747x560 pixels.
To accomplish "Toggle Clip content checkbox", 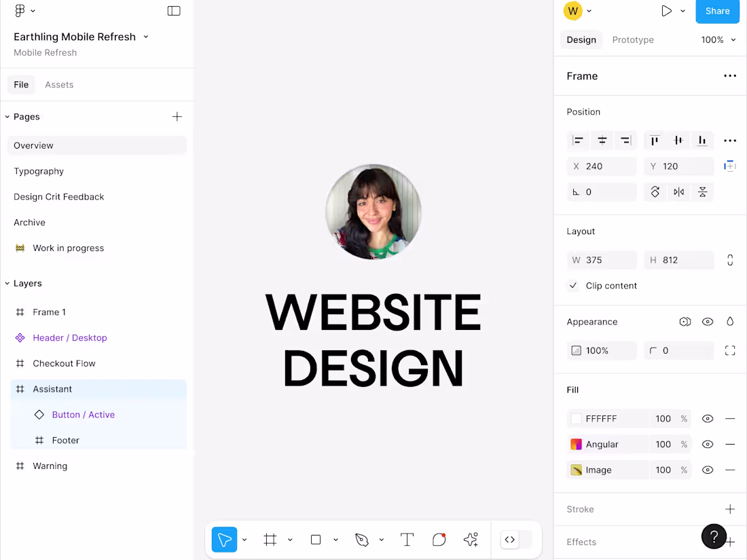I will tap(573, 286).
